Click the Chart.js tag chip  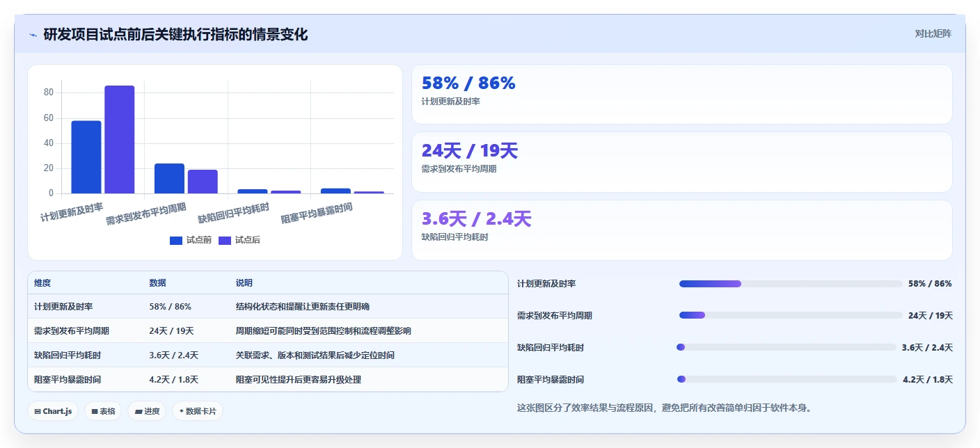click(54, 411)
